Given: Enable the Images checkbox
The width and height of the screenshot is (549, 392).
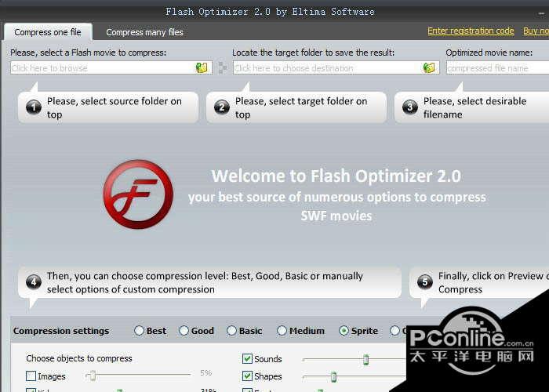Looking at the screenshot, I should coord(31,376).
